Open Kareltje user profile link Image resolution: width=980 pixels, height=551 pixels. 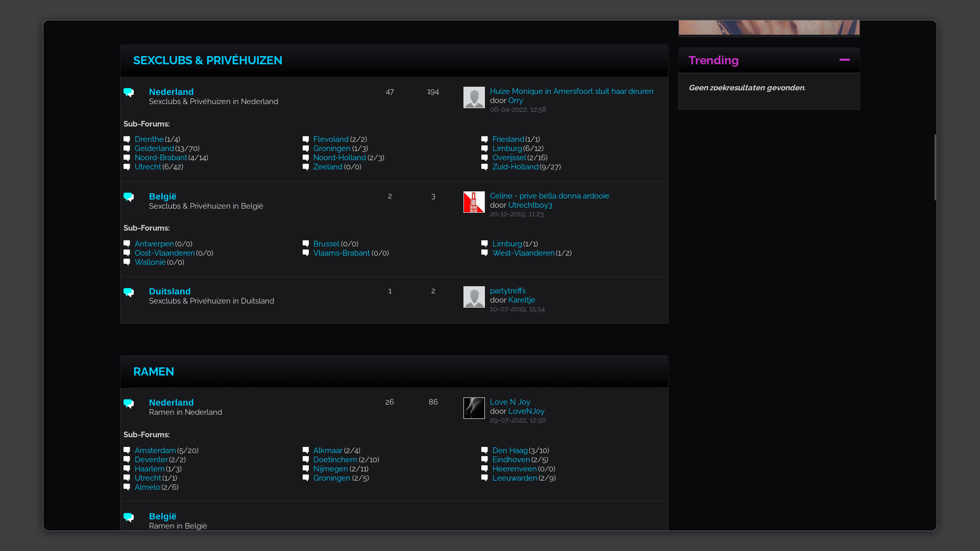point(521,300)
